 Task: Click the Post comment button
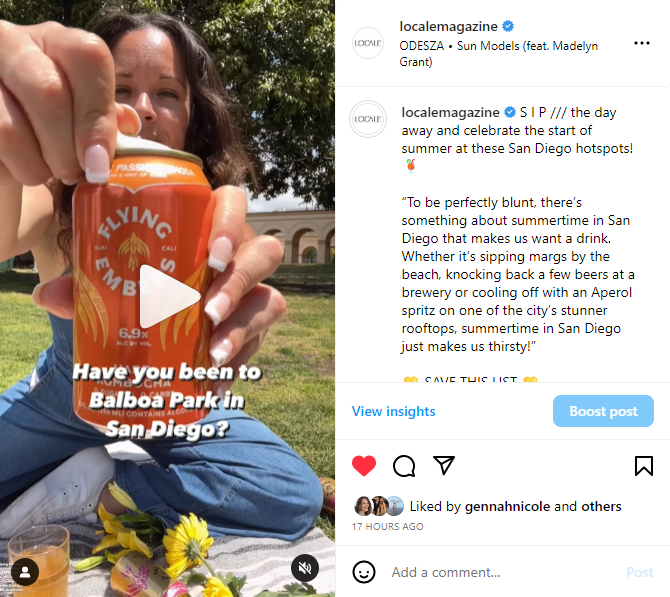[x=640, y=572]
